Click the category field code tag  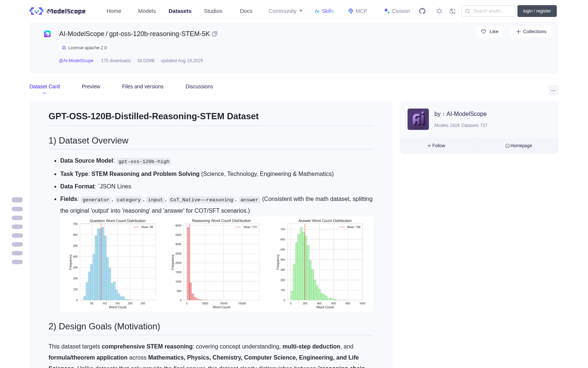point(129,200)
